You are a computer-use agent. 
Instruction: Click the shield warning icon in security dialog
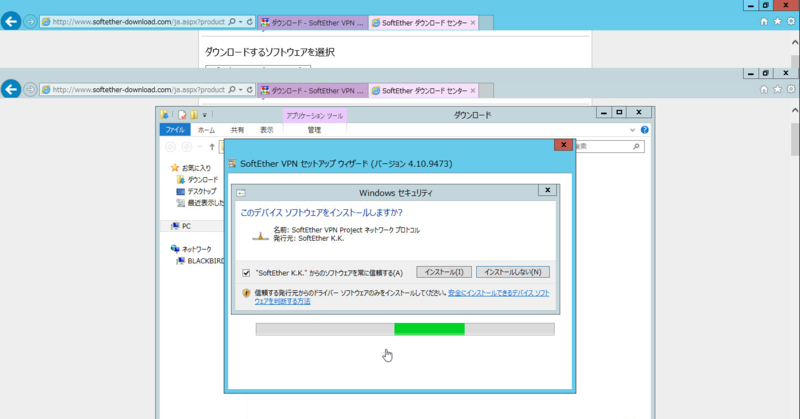coord(246,293)
